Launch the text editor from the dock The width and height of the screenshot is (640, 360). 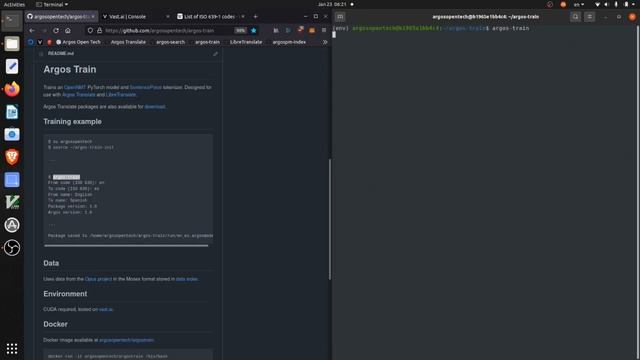coord(12,66)
